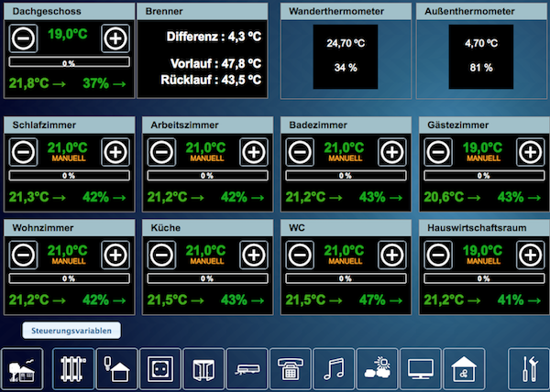Open the window shutters icon
Image resolution: width=550 pixels, height=392 pixels.
203,369
